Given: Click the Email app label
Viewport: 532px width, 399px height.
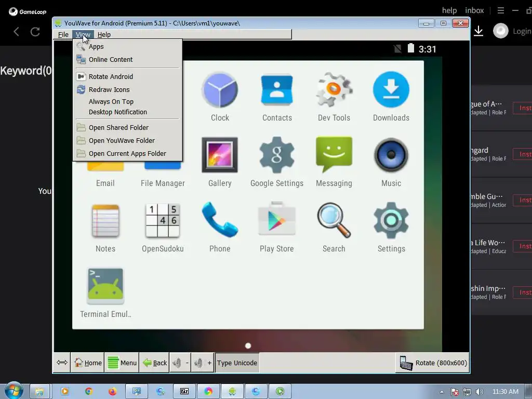Looking at the screenshot, I should coord(105,183).
